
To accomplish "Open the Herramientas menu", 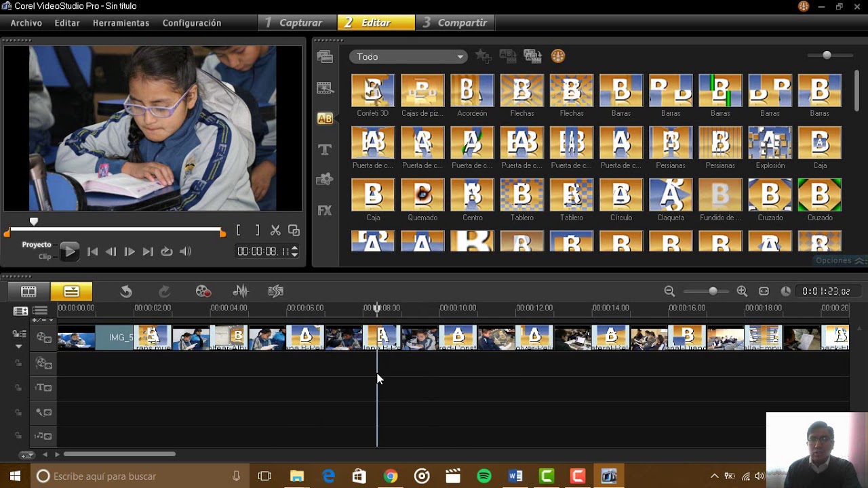I will pos(121,23).
